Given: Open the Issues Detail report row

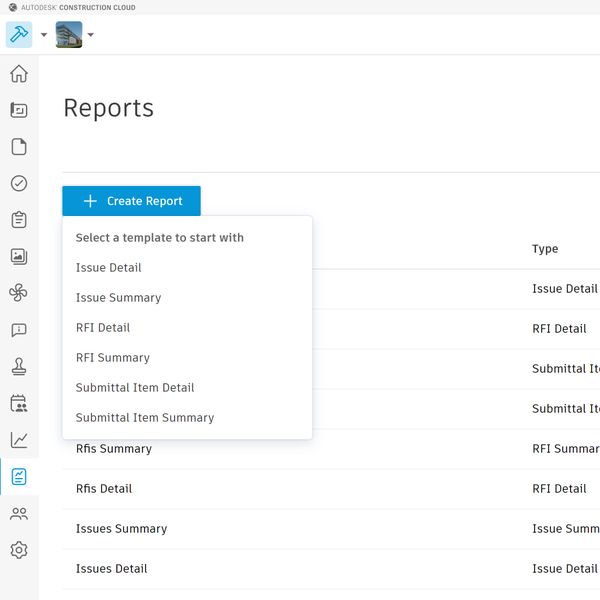Looking at the screenshot, I should click(112, 569).
